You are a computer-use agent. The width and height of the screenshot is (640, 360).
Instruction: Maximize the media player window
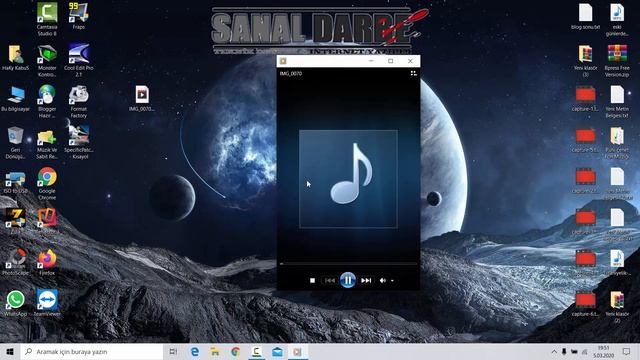pos(391,61)
